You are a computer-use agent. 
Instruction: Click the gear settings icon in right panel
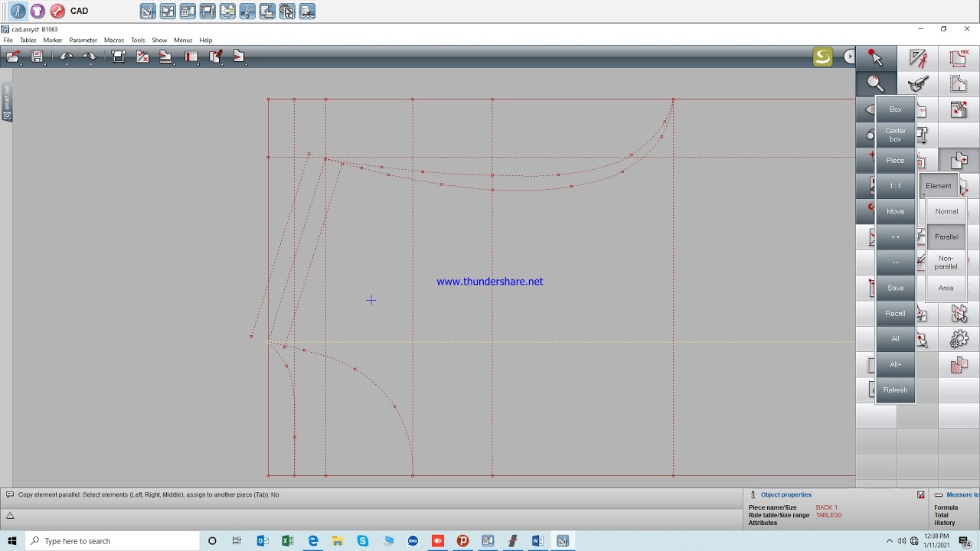[959, 339]
